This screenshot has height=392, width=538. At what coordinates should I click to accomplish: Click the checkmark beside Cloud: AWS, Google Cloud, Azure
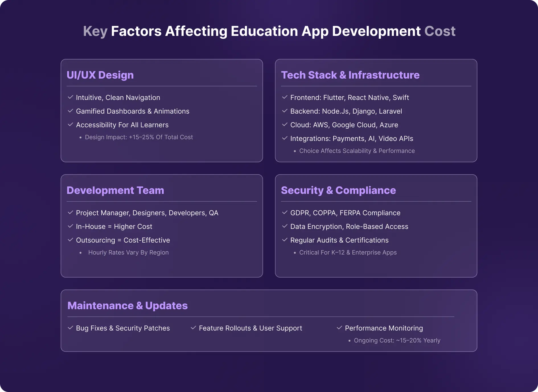285,125
